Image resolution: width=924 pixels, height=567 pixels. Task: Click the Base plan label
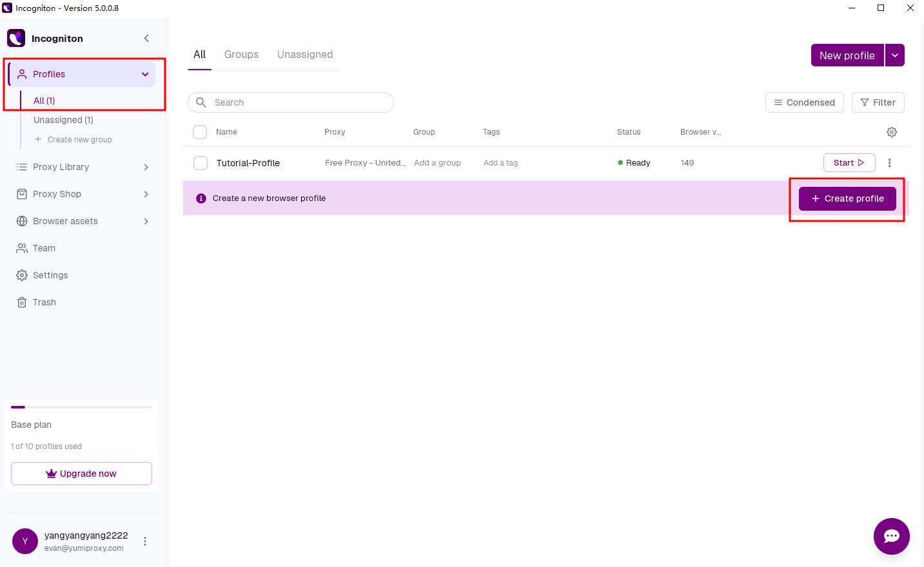coord(32,425)
